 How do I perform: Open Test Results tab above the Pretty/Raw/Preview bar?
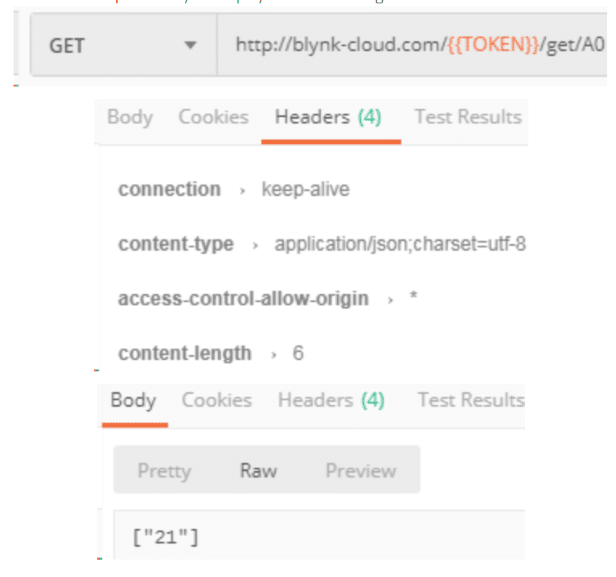471,401
